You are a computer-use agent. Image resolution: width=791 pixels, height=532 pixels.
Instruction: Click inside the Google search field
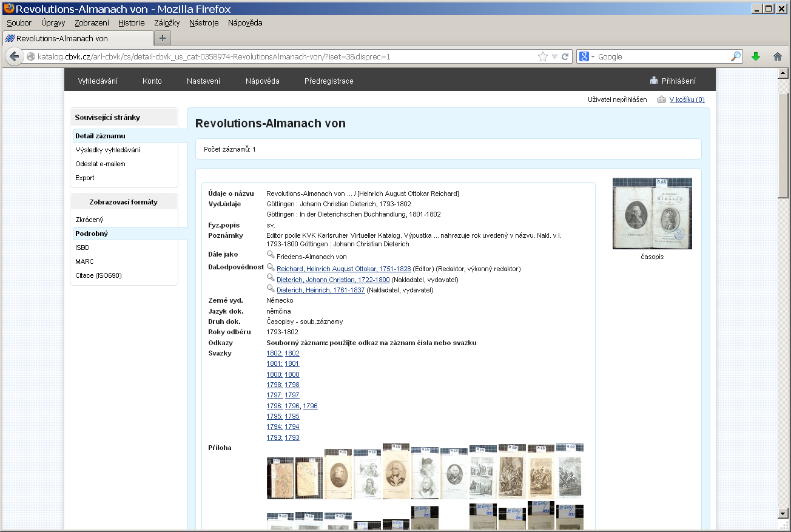(x=662, y=56)
